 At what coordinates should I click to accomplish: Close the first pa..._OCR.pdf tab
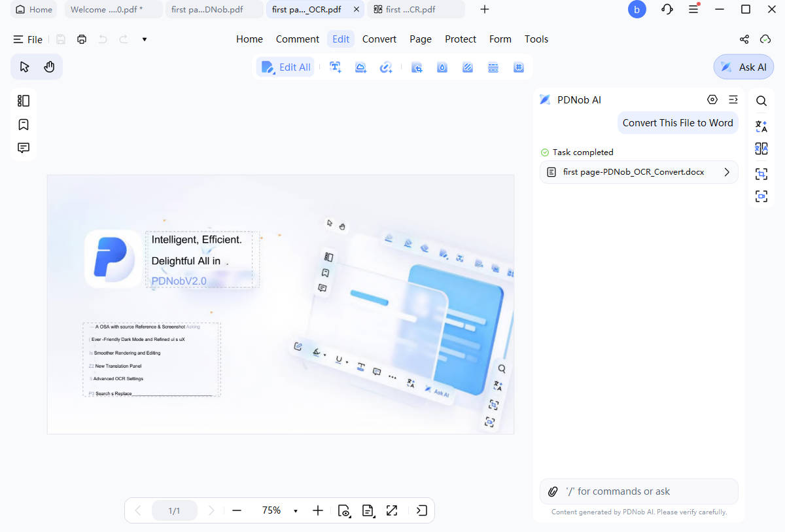[356, 9]
